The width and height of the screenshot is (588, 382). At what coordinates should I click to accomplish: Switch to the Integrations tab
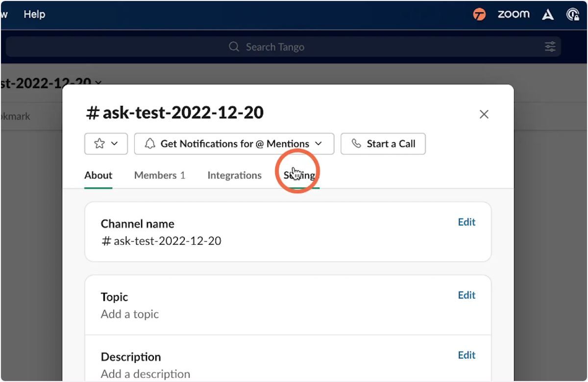[x=235, y=176]
